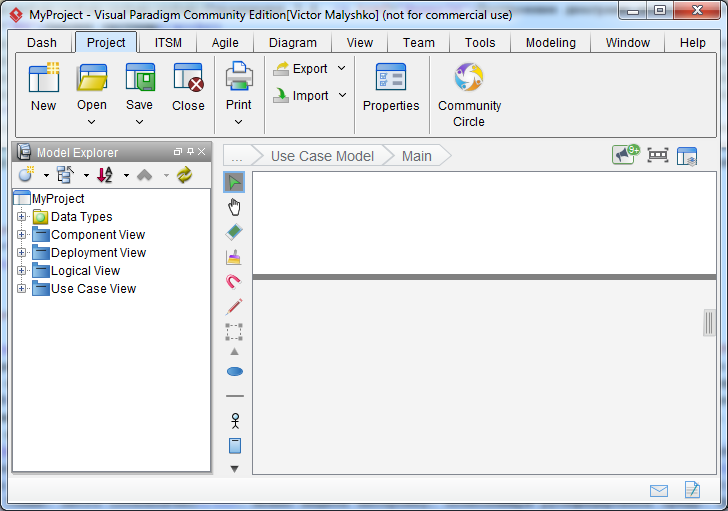Click the sort A-Z icon in Model Explorer
The image size is (728, 511).
105,175
